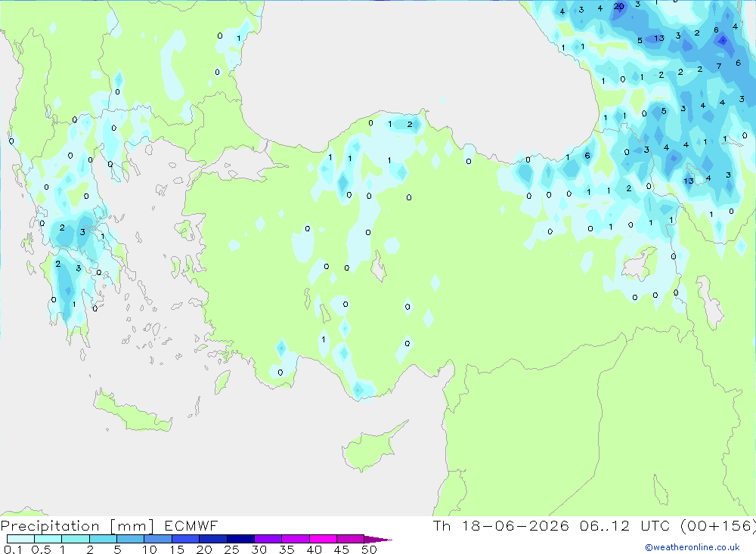Click the '06..12 UTC' time range text
The height and width of the screenshot is (554, 756).
(x=624, y=525)
